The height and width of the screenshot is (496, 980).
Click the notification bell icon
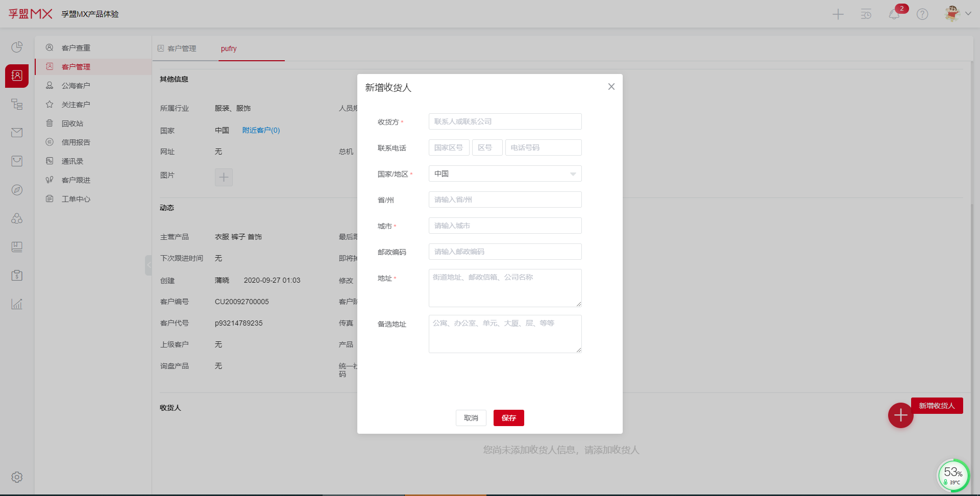[x=894, y=14]
